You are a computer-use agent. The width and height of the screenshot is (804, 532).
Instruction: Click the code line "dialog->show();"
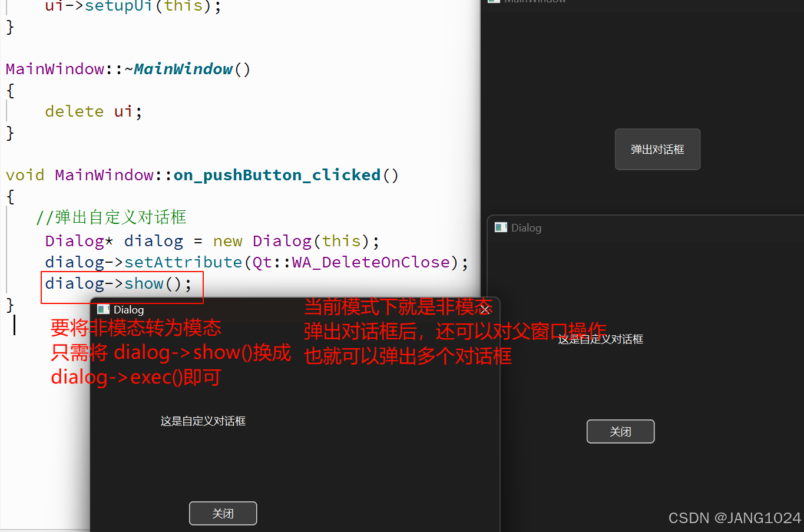(x=118, y=284)
